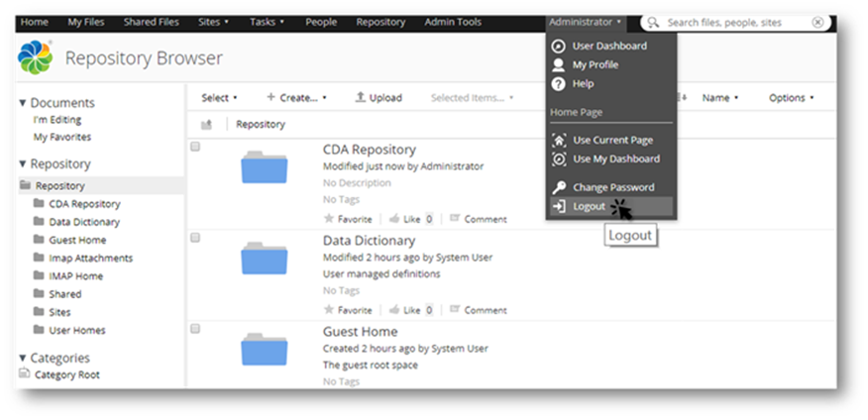Click the search magnifier icon

tap(656, 22)
